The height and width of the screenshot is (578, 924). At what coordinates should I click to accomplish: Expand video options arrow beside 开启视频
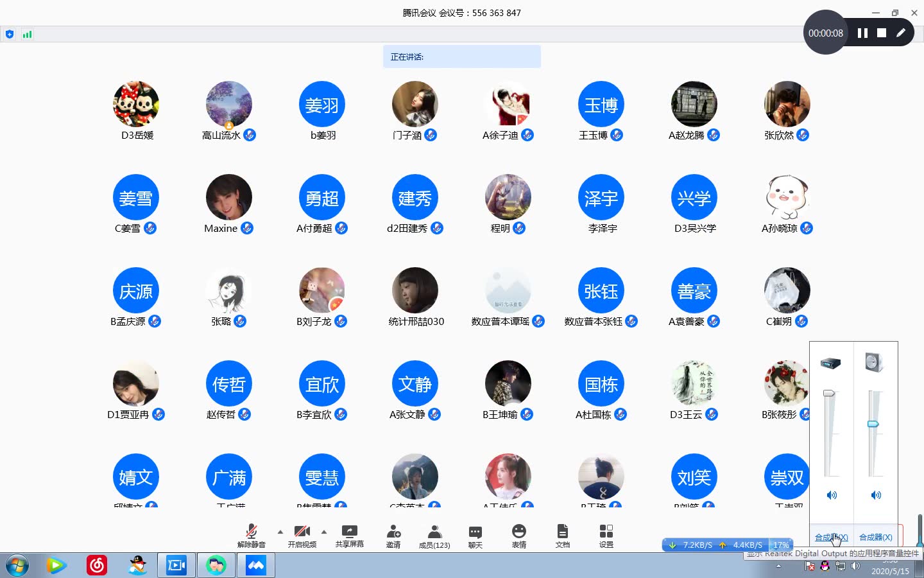coord(324,532)
